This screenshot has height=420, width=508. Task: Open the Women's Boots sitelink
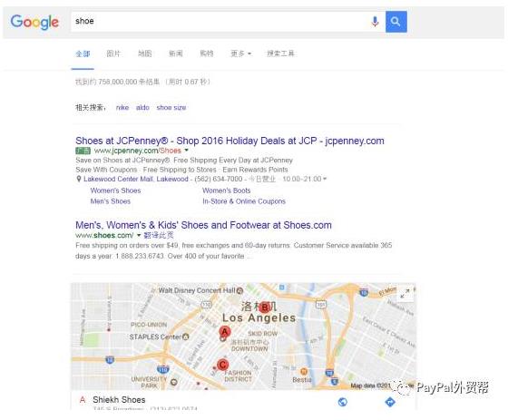[227, 190]
